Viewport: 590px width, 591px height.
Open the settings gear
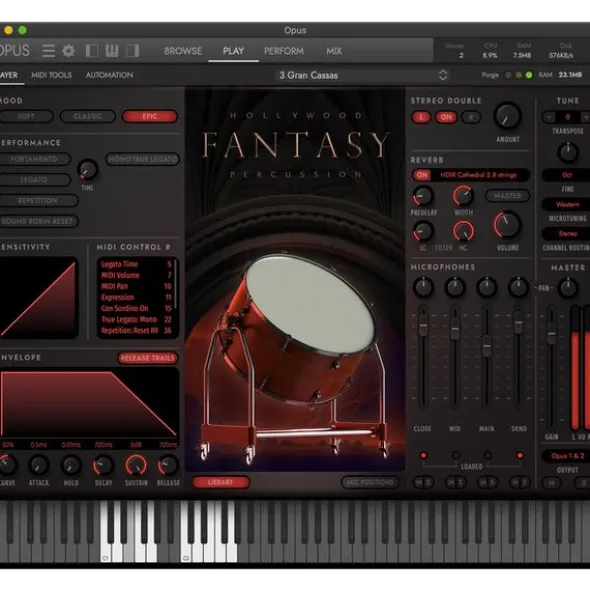point(69,51)
